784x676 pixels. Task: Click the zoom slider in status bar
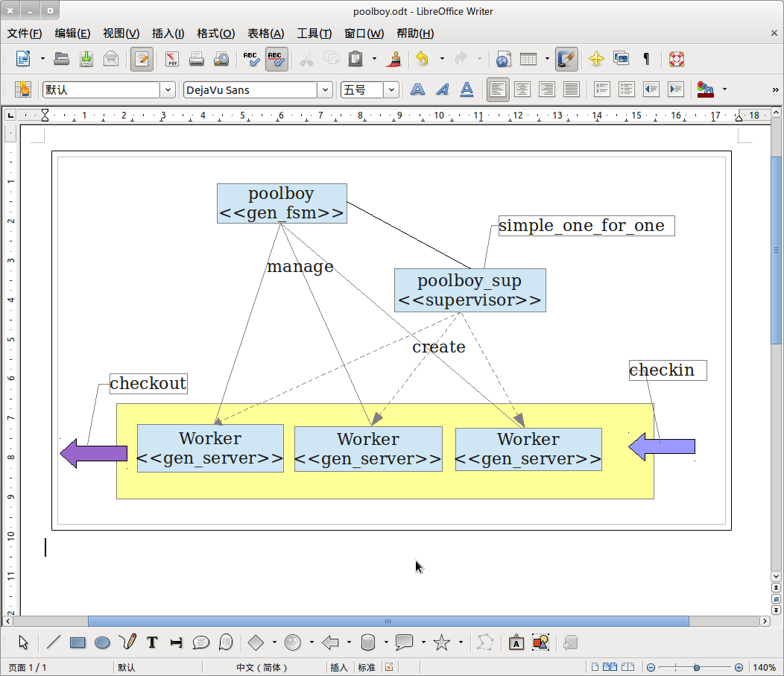click(695, 668)
